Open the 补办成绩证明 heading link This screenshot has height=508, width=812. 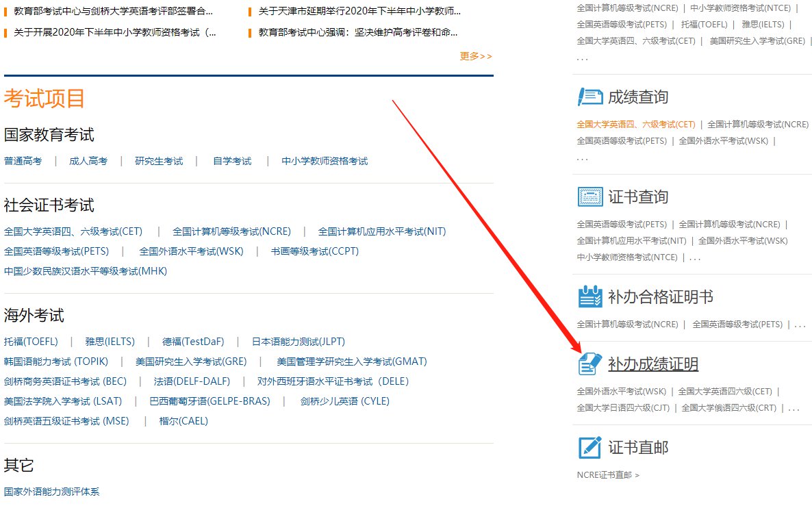click(652, 364)
